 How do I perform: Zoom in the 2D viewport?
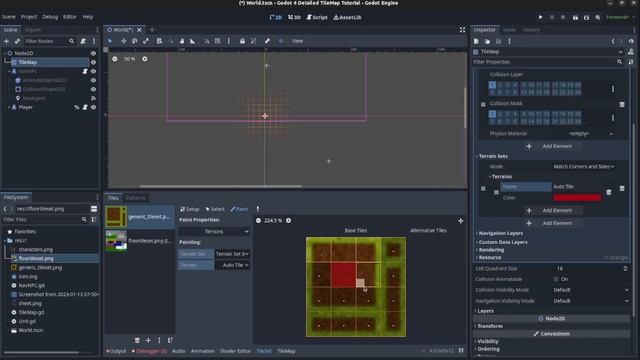tap(144, 59)
